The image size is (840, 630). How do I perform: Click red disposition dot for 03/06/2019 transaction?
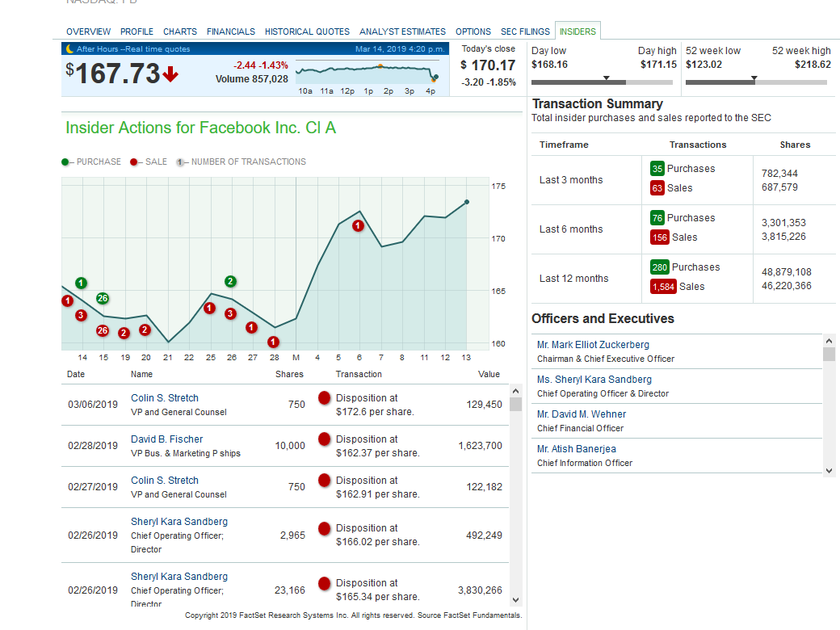coord(324,397)
